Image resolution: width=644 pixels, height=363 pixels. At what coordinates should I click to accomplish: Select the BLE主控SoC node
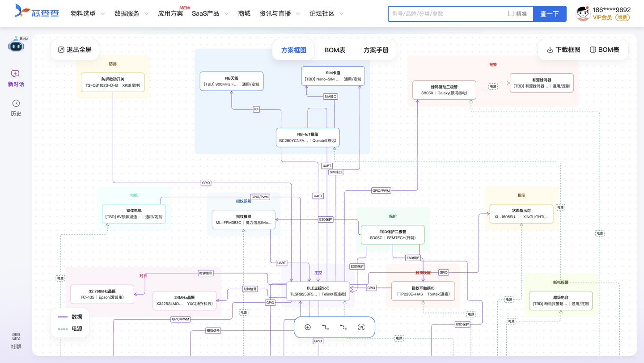click(318, 291)
